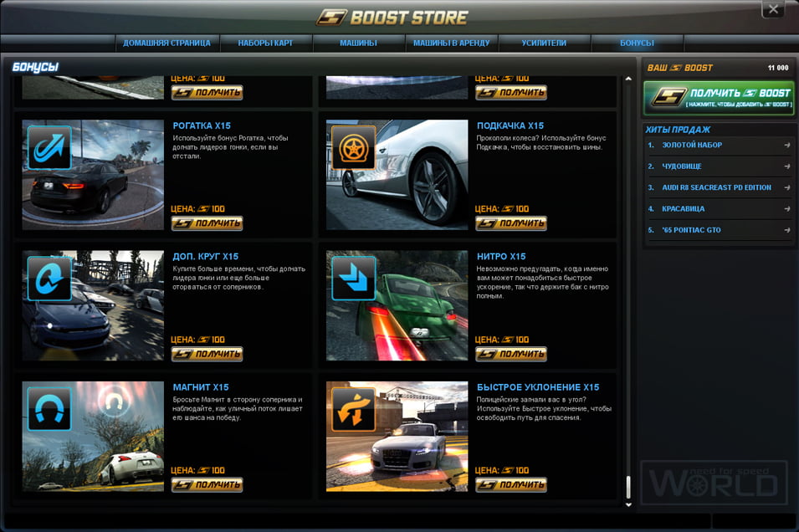The width and height of the screenshot is (799, 532).
Task: Open Красавица bestseller entry
Action: tap(719, 209)
